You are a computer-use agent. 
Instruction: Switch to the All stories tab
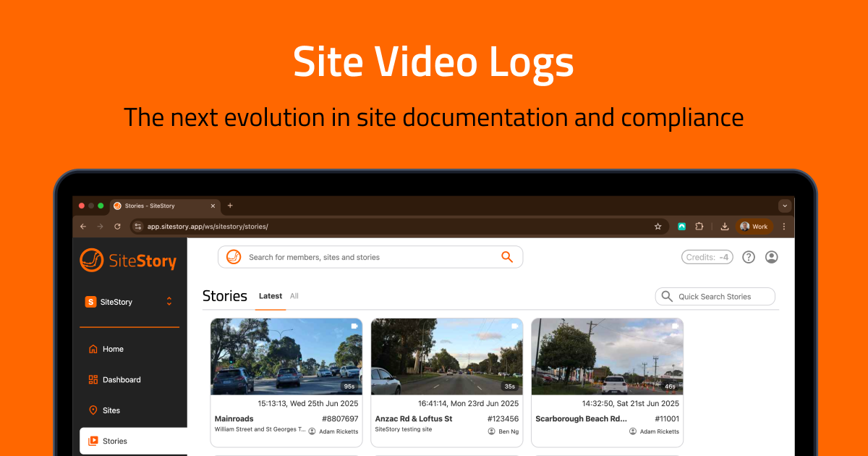[x=294, y=296]
